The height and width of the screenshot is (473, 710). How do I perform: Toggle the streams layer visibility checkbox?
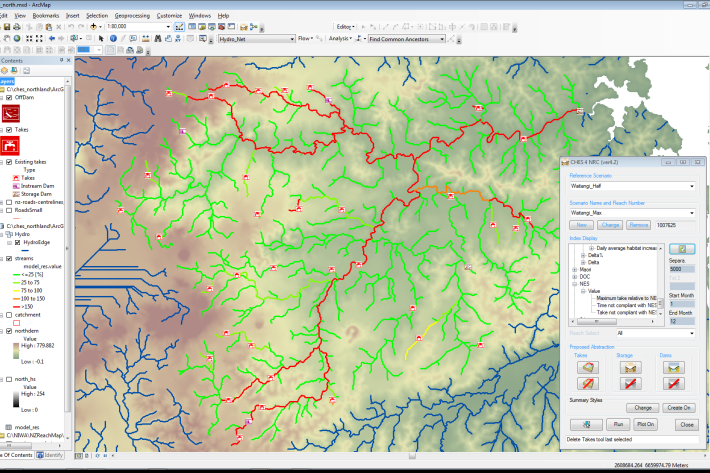click(10, 257)
